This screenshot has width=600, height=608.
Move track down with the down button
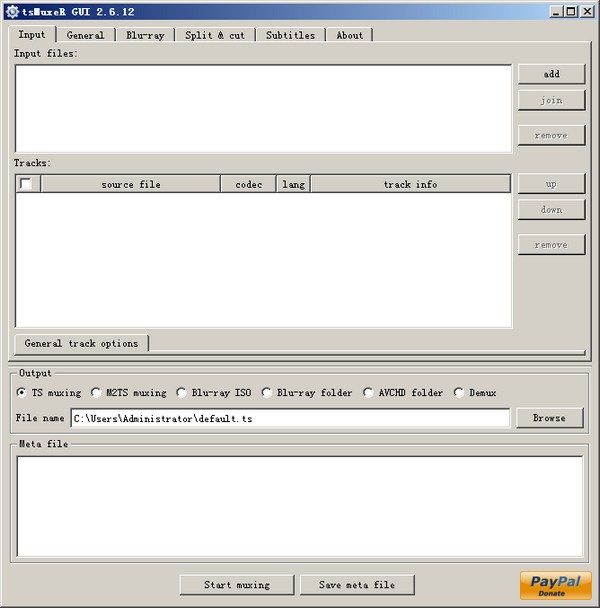point(552,210)
